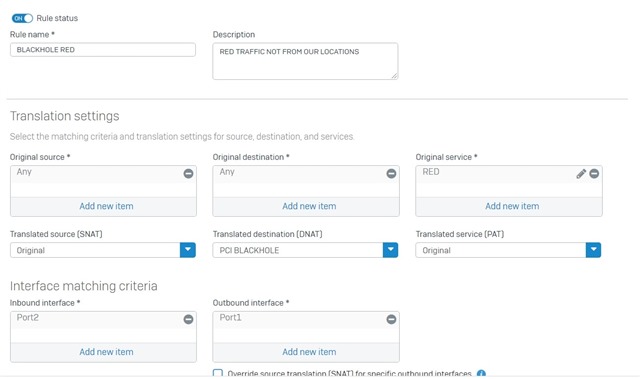
Task: Click the SNAT override info icon
Action: click(481, 373)
